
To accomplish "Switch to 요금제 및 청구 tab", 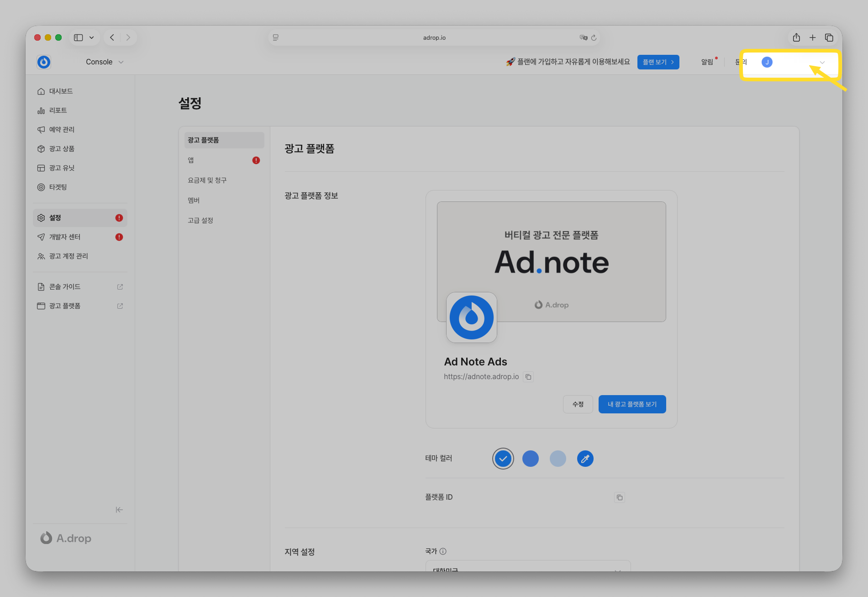I will (x=207, y=180).
